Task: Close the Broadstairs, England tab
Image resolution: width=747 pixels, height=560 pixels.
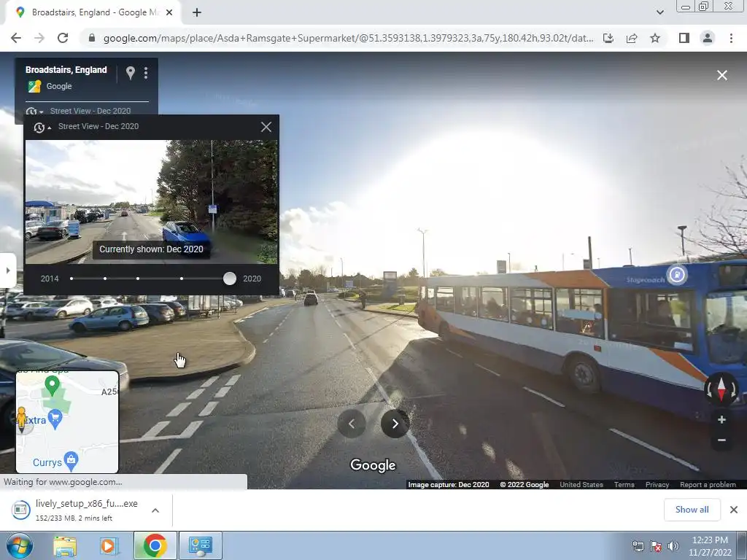Action: 169,13
